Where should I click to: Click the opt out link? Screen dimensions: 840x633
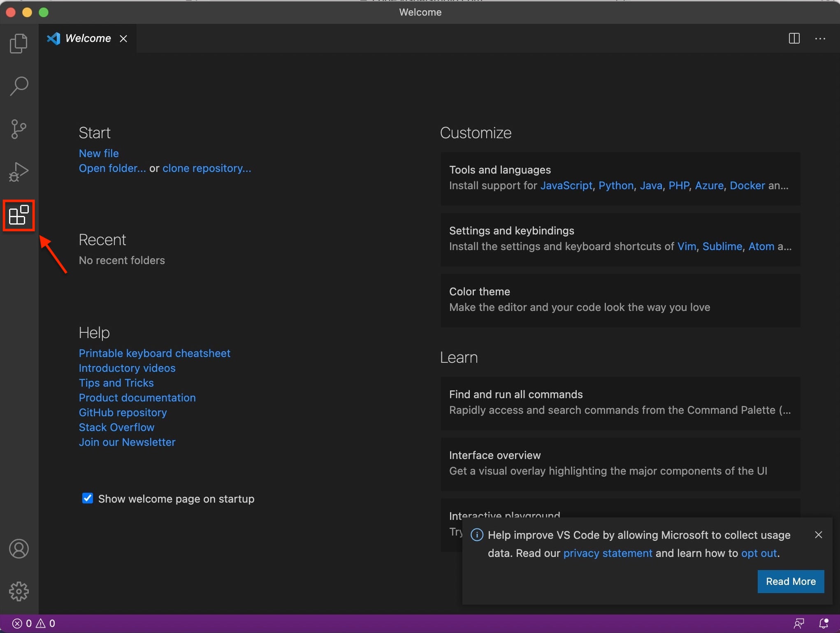pyautogui.click(x=759, y=553)
